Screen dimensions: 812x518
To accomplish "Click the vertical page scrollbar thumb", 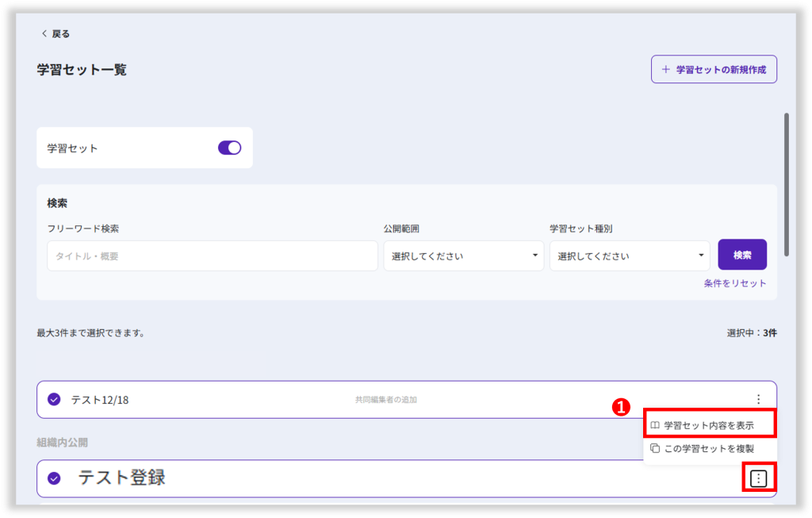I will point(786,184).
